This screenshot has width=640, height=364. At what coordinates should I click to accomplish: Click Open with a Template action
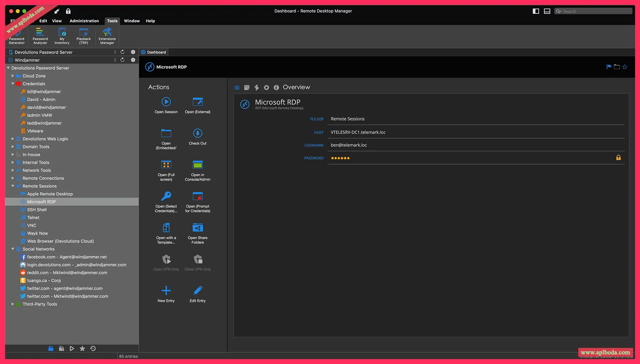[166, 233]
